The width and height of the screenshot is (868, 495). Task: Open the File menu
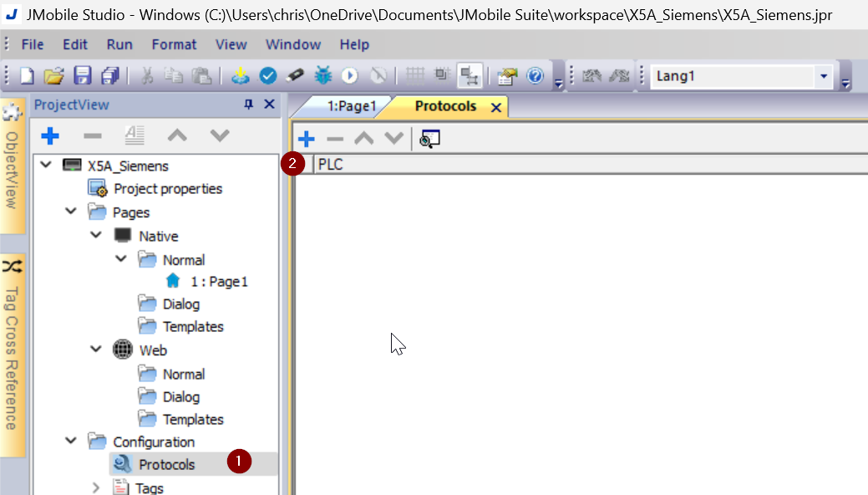tap(32, 44)
